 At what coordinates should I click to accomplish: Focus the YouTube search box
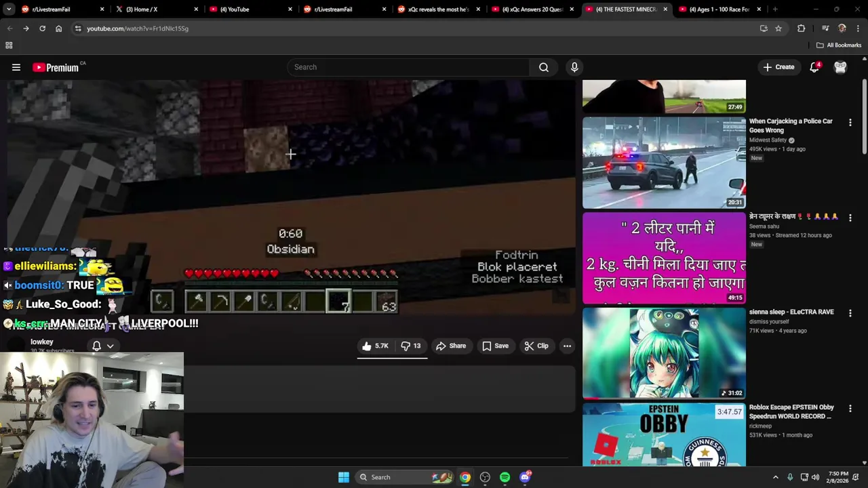(408, 67)
